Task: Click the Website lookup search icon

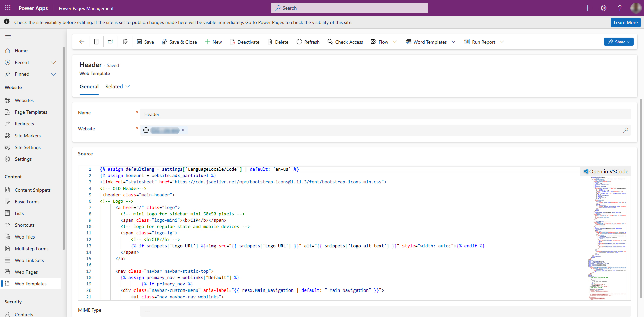Action: (626, 130)
